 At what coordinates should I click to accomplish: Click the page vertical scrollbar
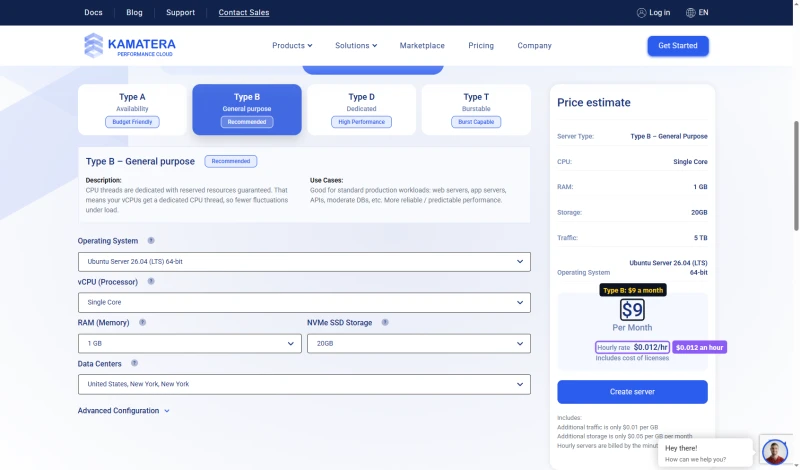(796, 176)
